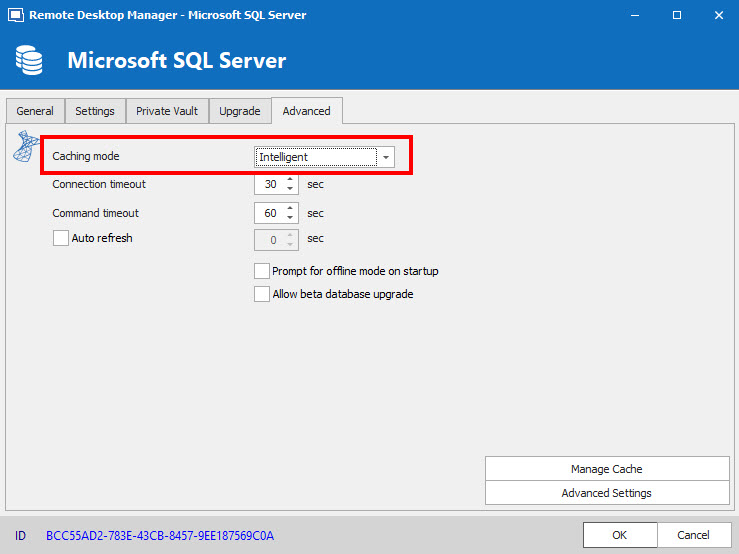The image size is (739, 554).
Task: Increase the Command timeout with up arrow
Action: (x=290, y=208)
